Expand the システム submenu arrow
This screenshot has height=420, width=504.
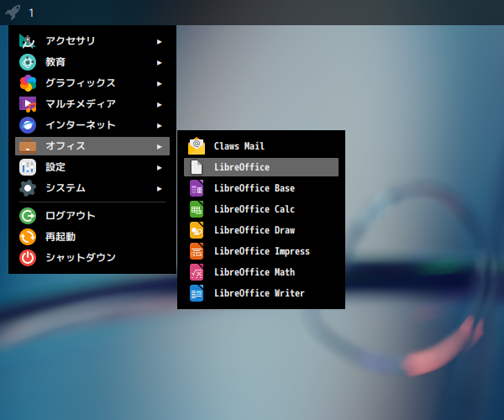click(x=159, y=189)
